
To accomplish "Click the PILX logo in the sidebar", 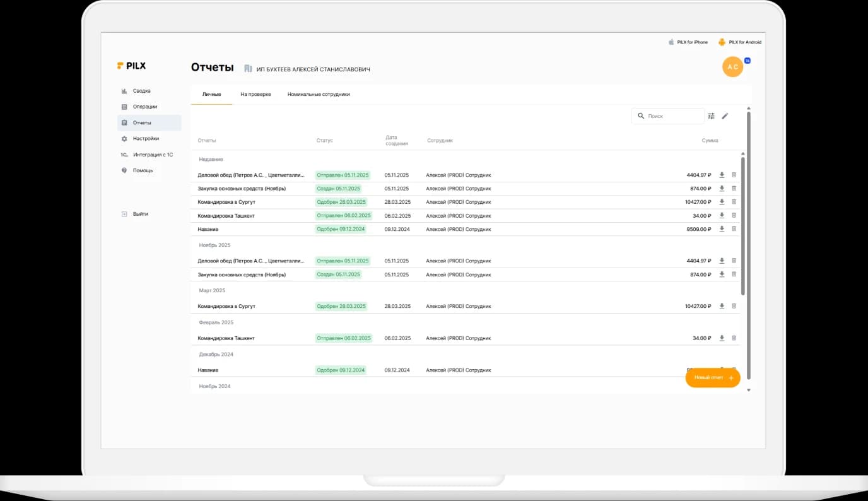I will (x=131, y=66).
